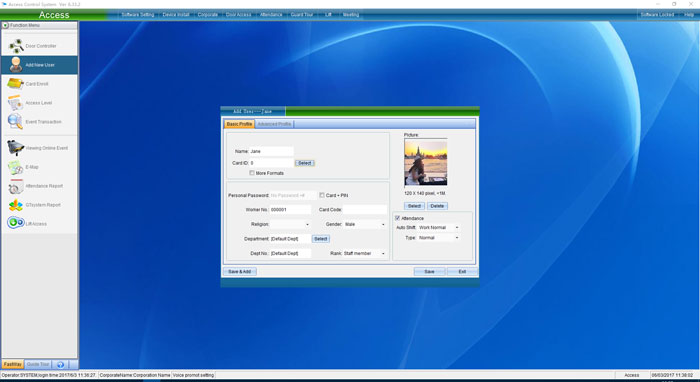Open LiftAccess green toggle icon

click(15, 223)
